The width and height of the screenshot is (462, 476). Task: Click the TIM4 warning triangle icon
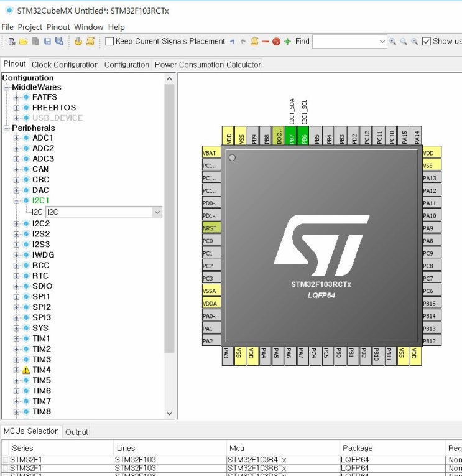coord(26,370)
